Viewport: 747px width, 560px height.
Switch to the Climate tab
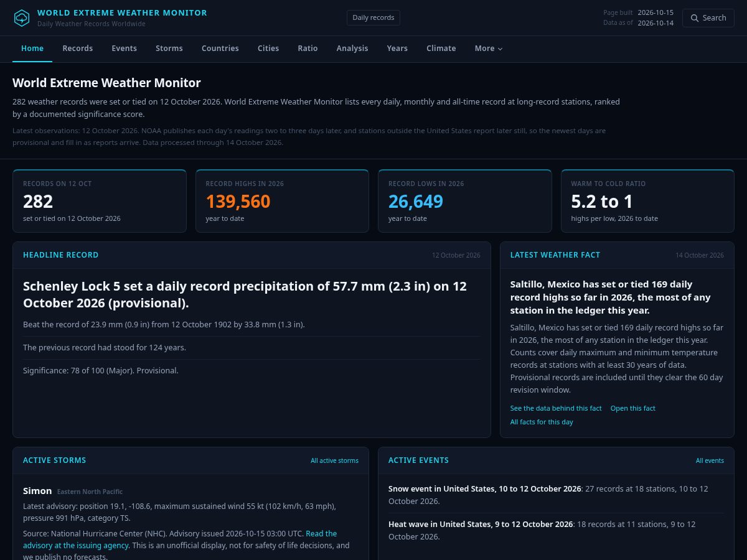click(441, 49)
